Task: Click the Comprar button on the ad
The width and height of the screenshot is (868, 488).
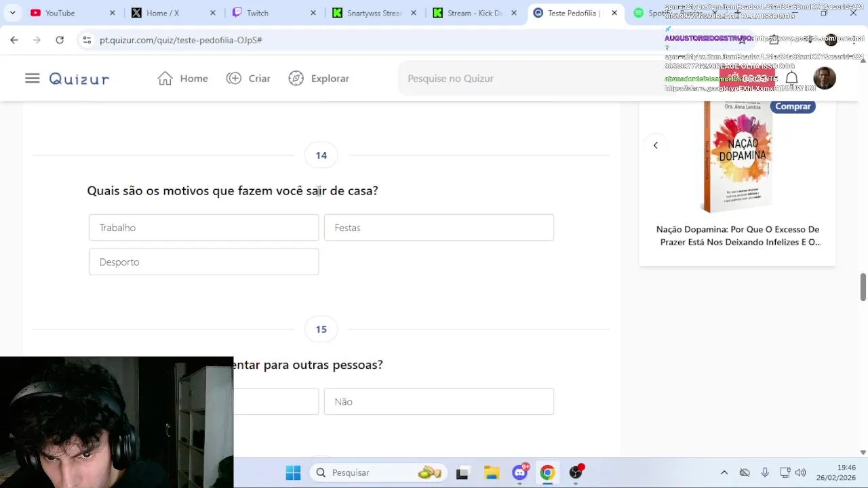Action: (x=793, y=106)
